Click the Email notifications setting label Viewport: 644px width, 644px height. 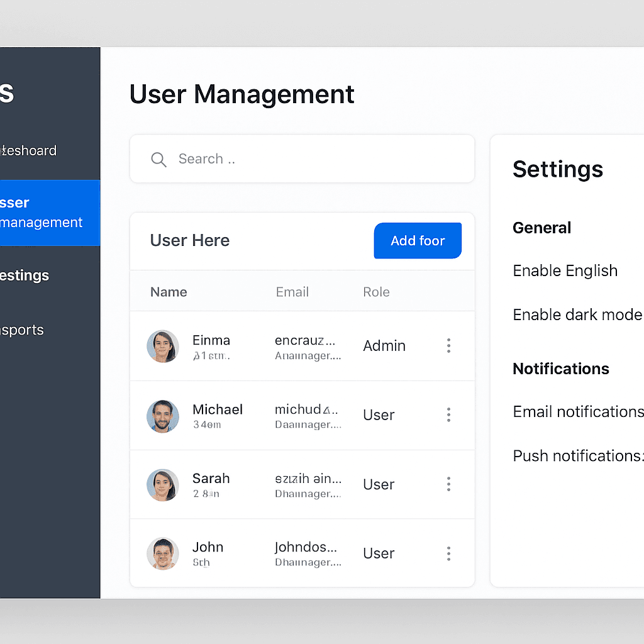click(579, 412)
